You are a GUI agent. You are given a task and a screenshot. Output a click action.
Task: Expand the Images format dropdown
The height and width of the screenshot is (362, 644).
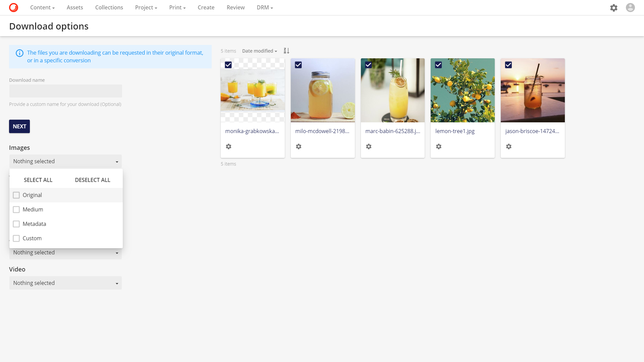click(x=65, y=161)
